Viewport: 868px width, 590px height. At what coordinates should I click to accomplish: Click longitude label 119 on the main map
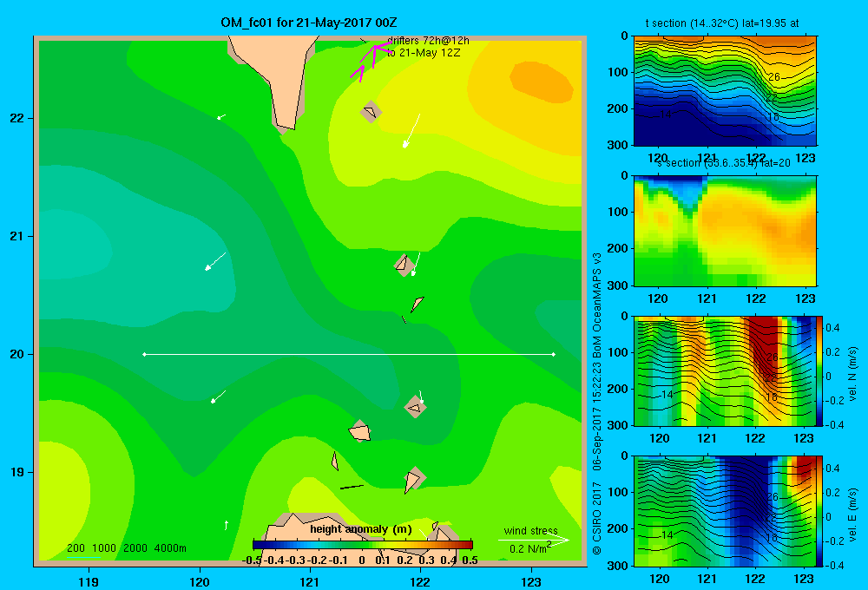point(89,581)
